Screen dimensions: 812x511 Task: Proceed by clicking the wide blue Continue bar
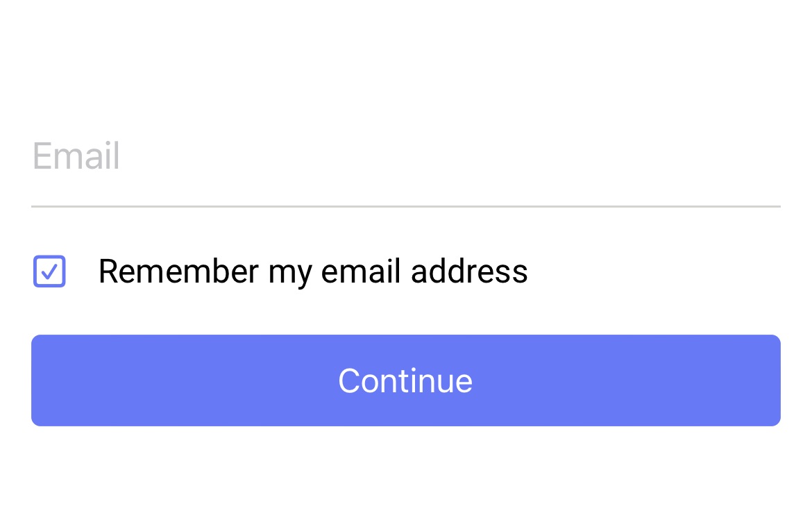point(405,380)
